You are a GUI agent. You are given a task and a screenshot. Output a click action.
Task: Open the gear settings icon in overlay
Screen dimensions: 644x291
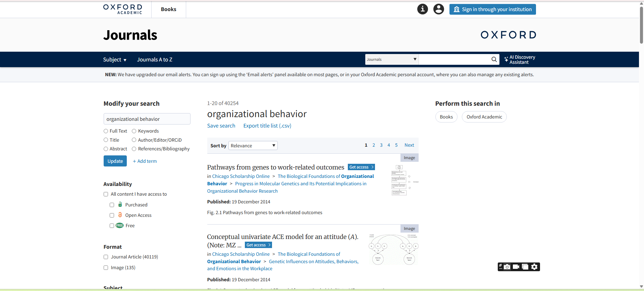(534, 267)
